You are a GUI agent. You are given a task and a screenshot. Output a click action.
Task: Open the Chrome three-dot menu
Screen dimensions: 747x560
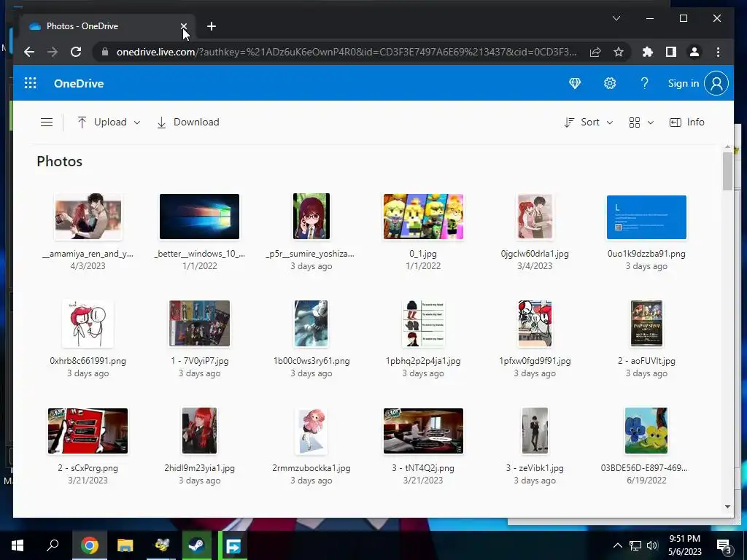(x=718, y=52)
